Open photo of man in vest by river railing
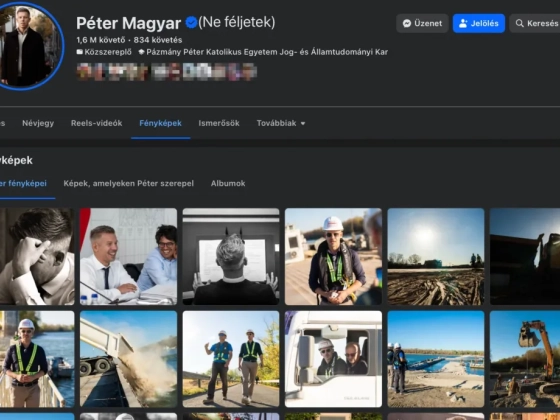560x420 pixels. pos(37,359)
